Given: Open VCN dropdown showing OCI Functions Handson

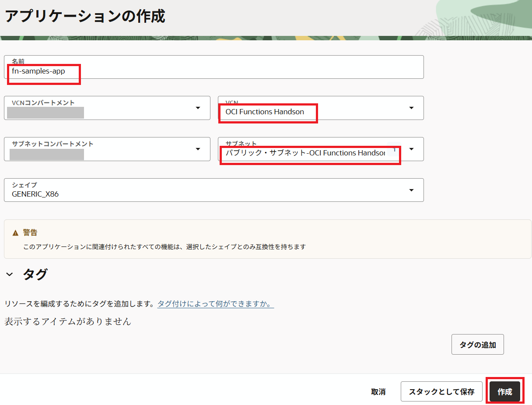Looking at the screenshot, I should pos(306,112).
